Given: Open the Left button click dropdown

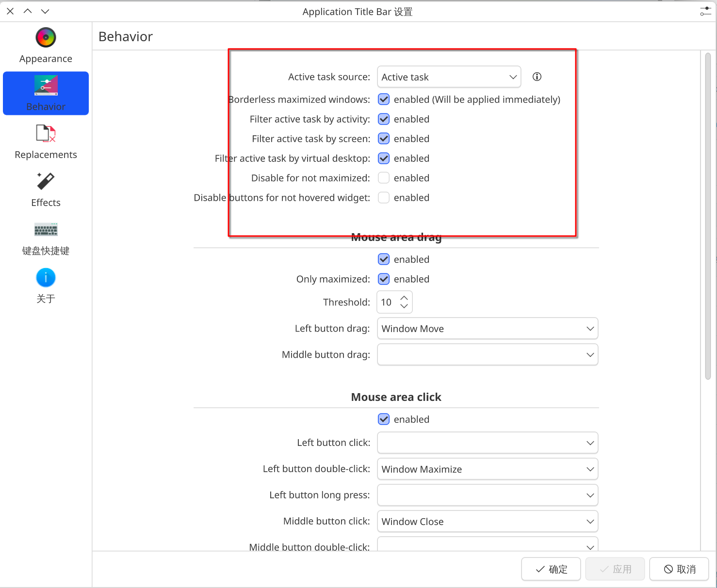Looking at the screenshot, I should point(488,443).
